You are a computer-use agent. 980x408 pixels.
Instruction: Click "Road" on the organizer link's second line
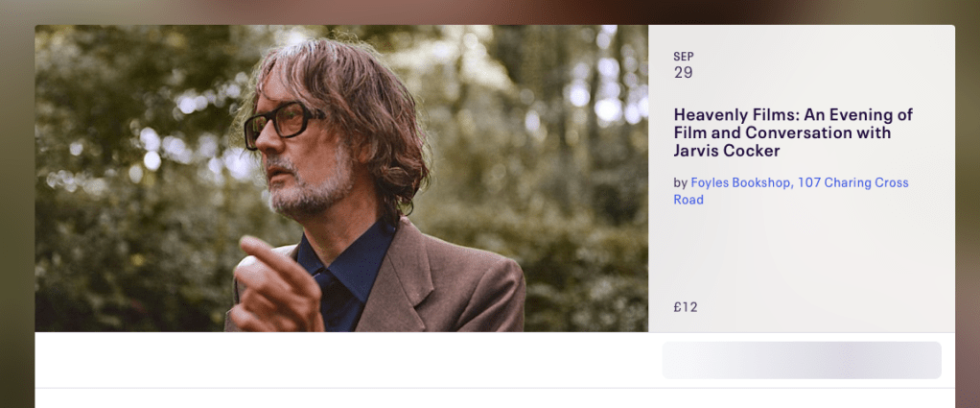click(x=688, y=200)
